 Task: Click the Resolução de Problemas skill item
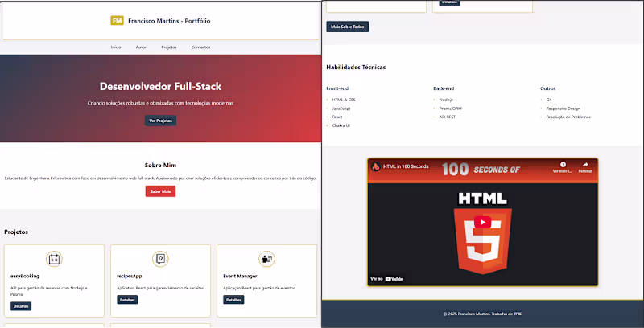click(568, 117)
